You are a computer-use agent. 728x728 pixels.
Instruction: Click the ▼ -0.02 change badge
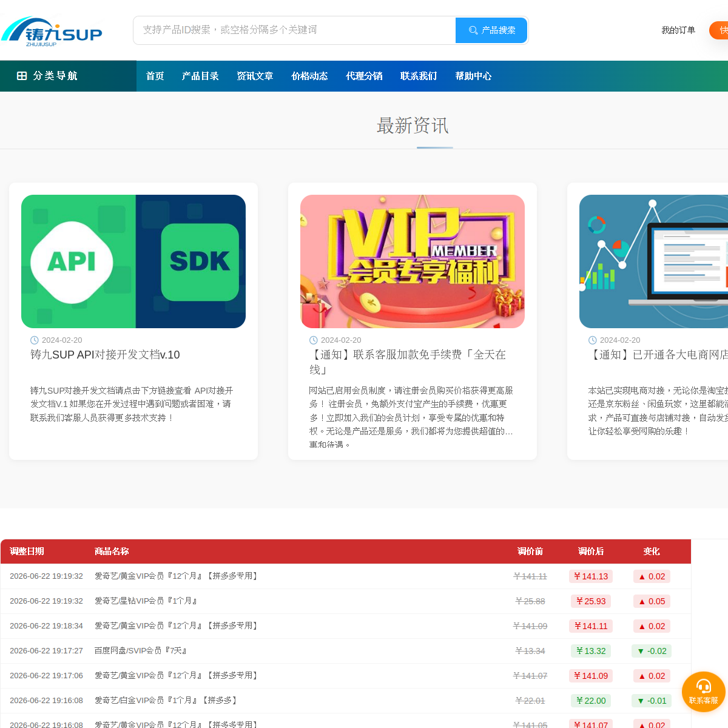[652, 651]
